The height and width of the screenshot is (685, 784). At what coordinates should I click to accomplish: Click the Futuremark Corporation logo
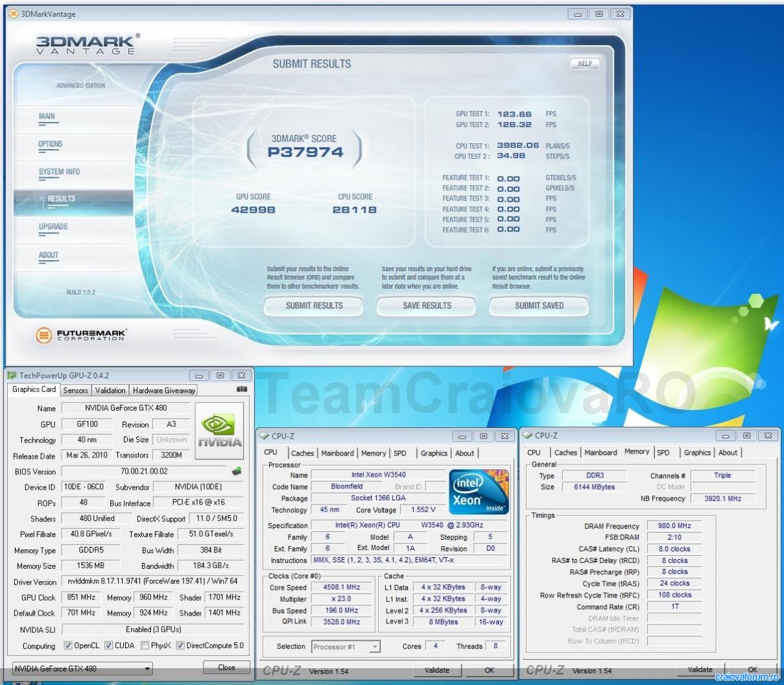click(81, 335)
